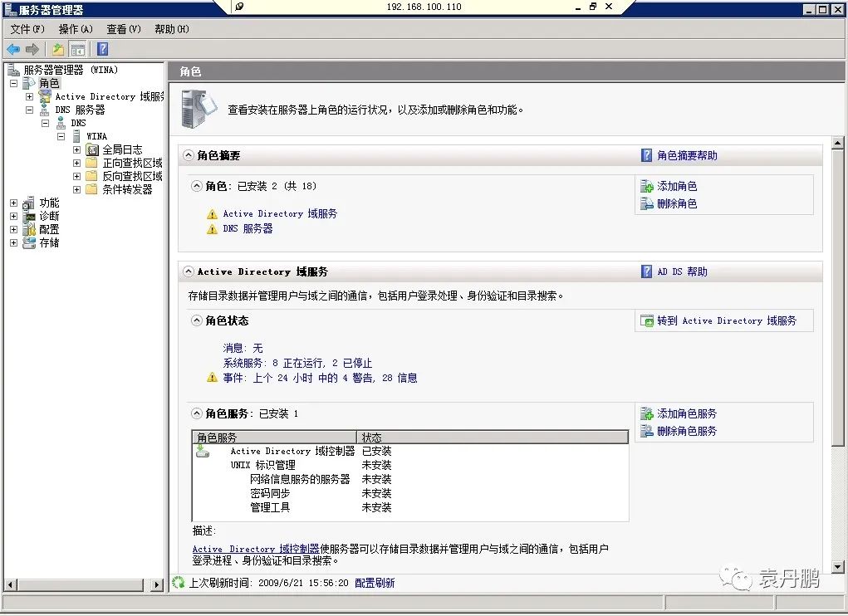Click the 功能 features icon
Screen dimensions: 848x616
point(29,203)
